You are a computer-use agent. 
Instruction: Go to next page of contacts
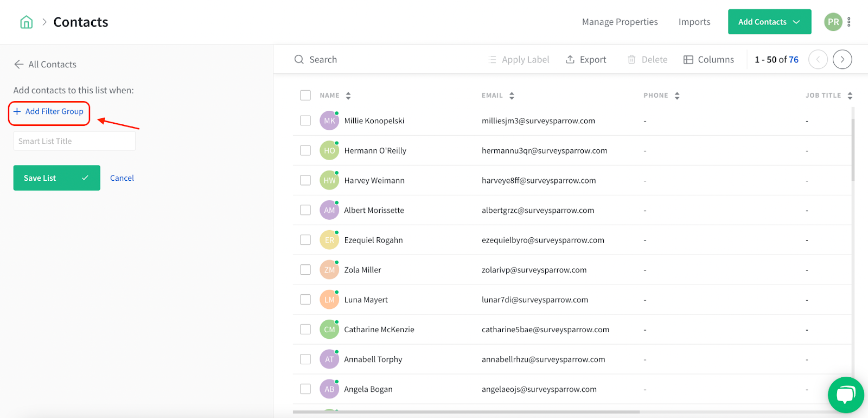click(842, 60)
